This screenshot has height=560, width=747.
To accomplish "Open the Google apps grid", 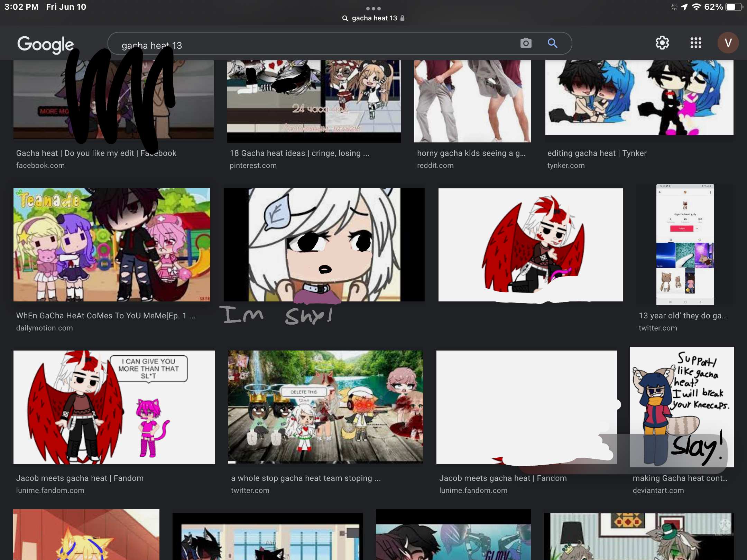I will coord(696,43).
